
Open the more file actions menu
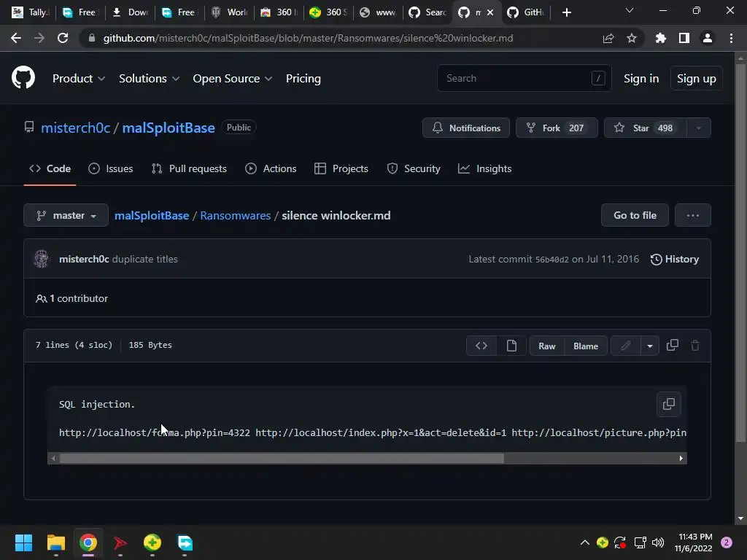click(693, 215)
